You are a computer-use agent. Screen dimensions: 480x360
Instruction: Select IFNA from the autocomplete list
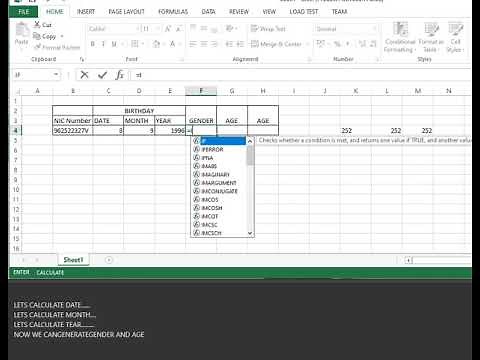coord(219,158)
